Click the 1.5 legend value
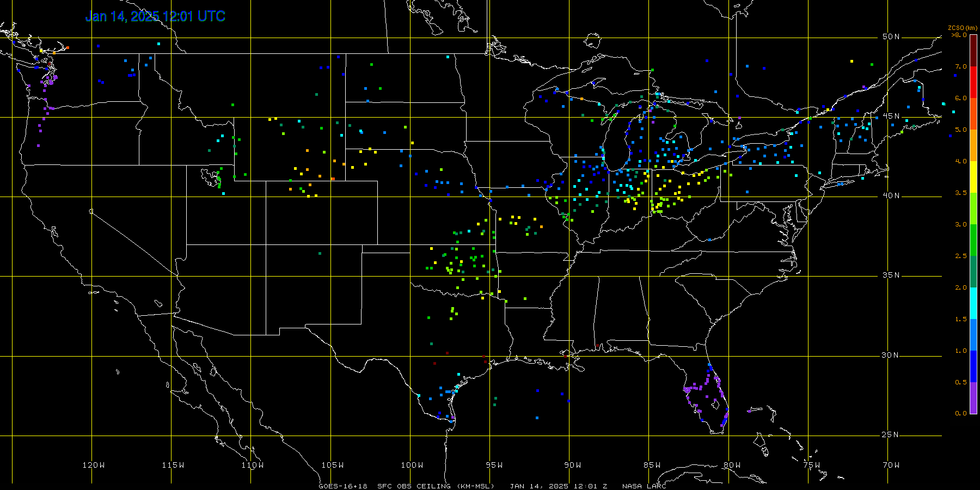The image size is (980, 490). 961,320
